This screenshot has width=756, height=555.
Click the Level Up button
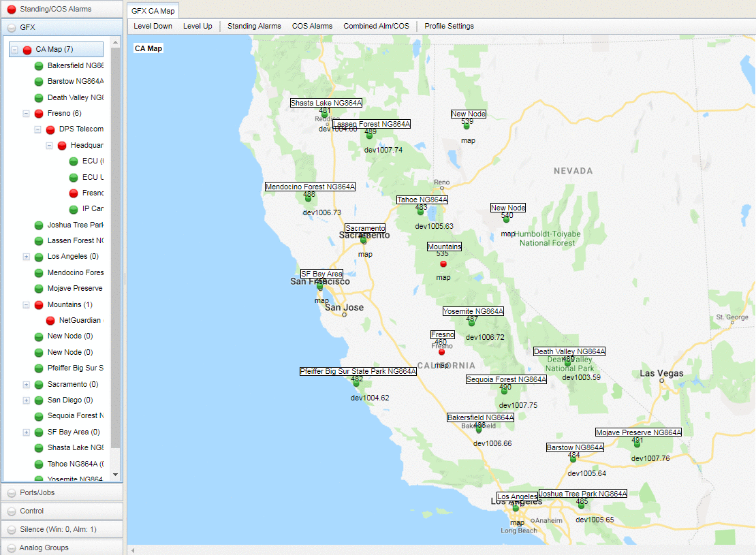click(x=198, y=26)
